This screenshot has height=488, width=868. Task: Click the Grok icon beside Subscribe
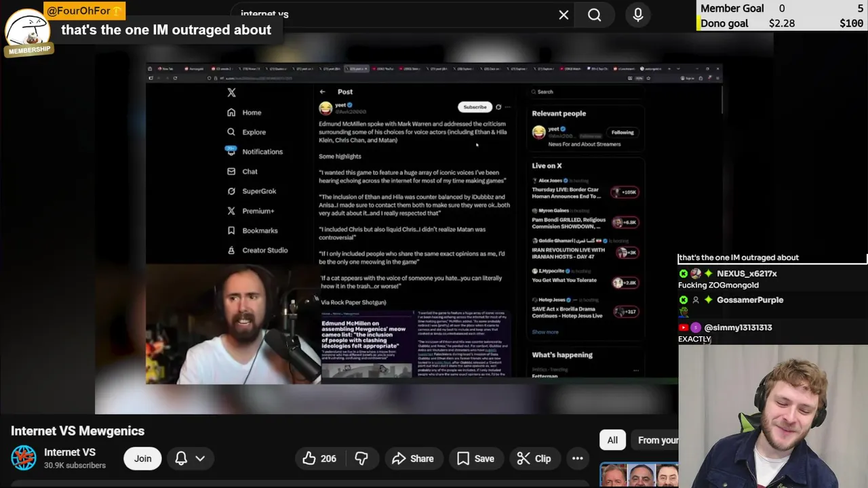click(x=498, y=107)
